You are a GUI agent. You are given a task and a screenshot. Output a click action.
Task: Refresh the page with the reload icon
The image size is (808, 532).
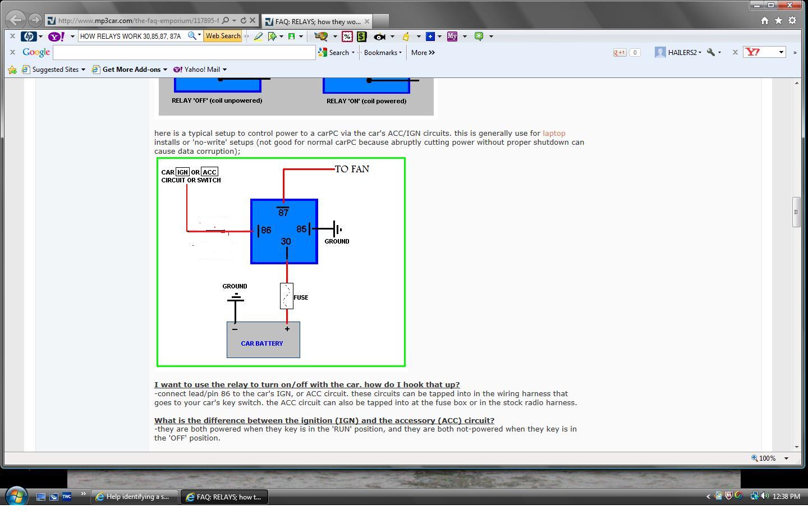pos(243,20)
